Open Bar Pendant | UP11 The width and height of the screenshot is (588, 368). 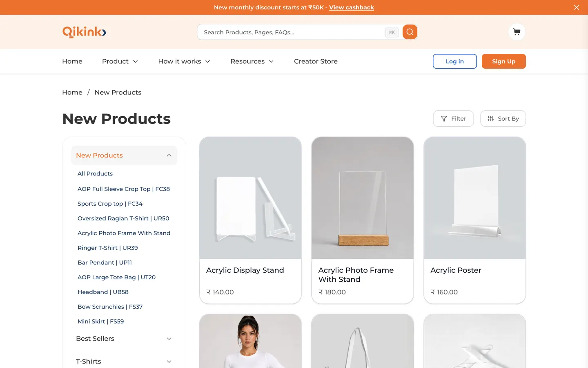[x=105, y=263]
